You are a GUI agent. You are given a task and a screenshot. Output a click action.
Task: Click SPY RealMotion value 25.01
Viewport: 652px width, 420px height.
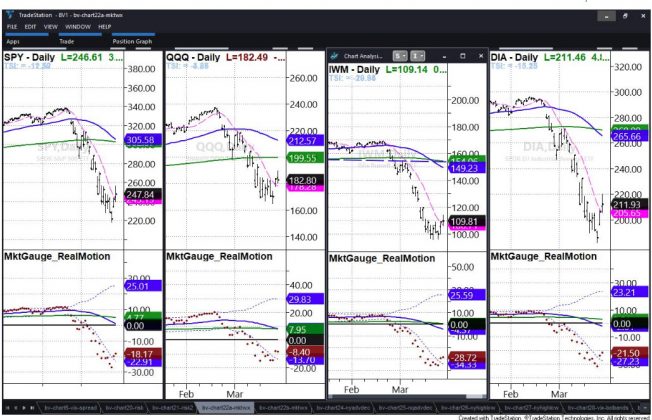(x=143, y=286)
